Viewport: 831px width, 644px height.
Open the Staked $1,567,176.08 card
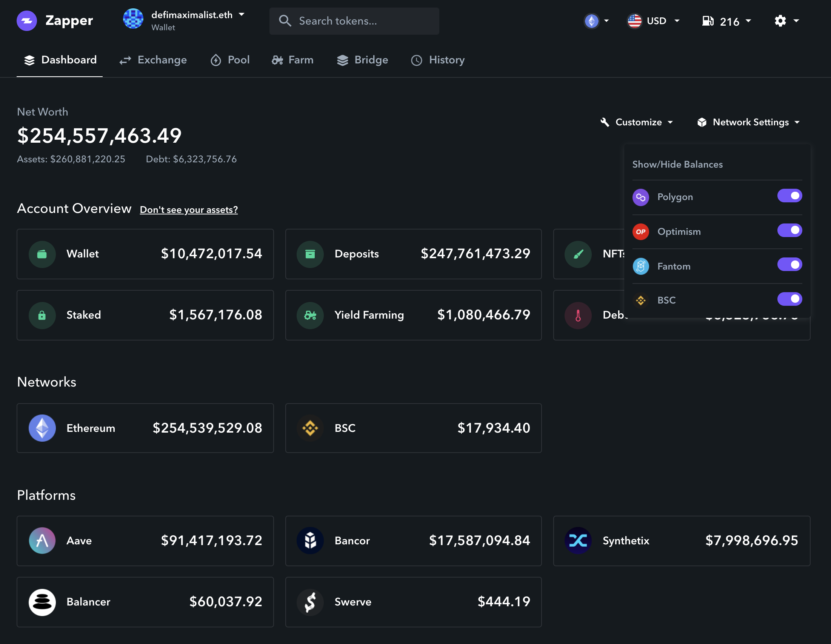pyautogui.click(x=145, y=315)
